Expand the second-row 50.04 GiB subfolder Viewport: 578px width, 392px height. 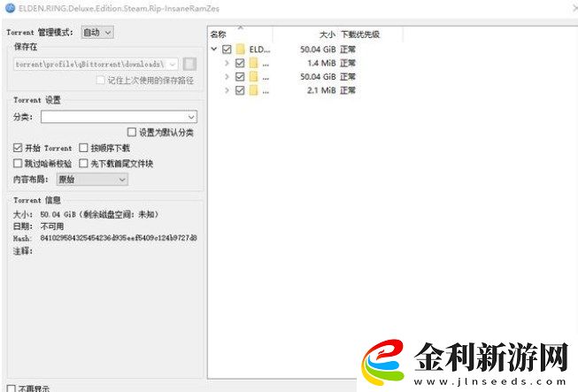[227, 77]
